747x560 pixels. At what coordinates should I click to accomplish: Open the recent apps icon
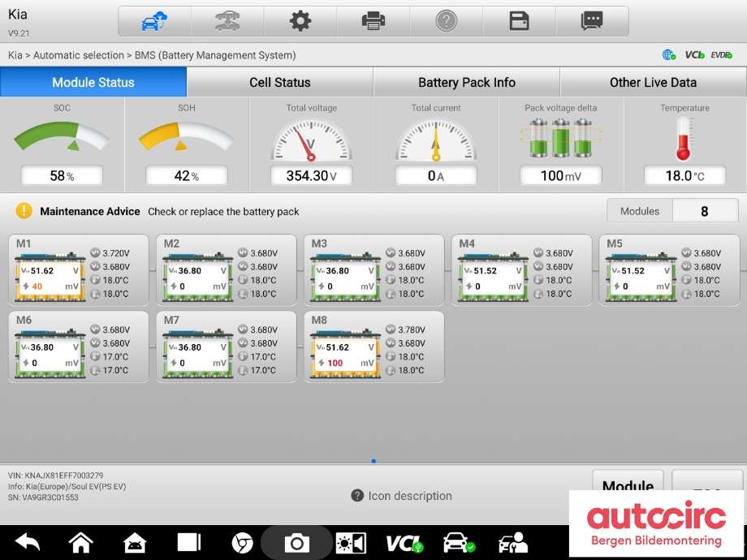pyautogui.click(x=189, y=542)
